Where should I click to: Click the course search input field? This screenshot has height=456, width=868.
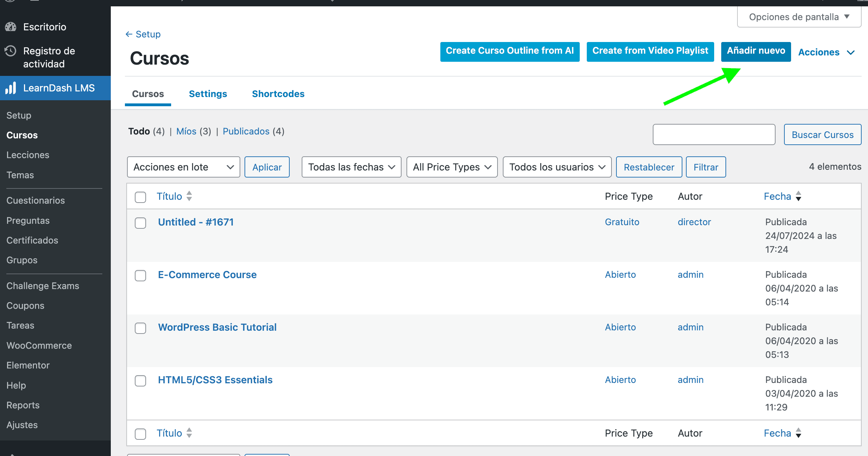(713, 134)
